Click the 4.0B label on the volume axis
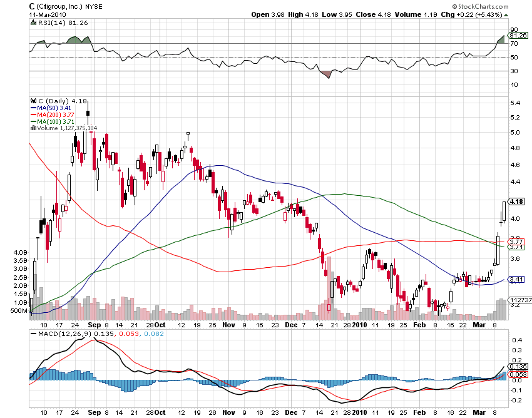Image resolution: width=532 pixels, height=418 pixels. pos(21,252)
